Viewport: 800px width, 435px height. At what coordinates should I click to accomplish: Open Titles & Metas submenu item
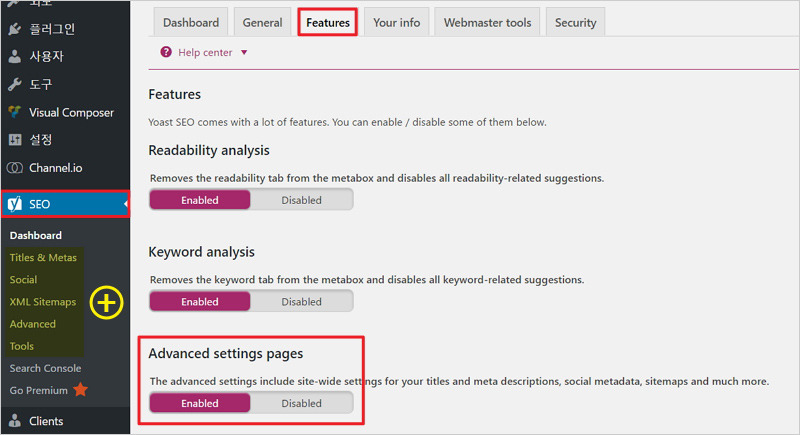click(43, 258)
